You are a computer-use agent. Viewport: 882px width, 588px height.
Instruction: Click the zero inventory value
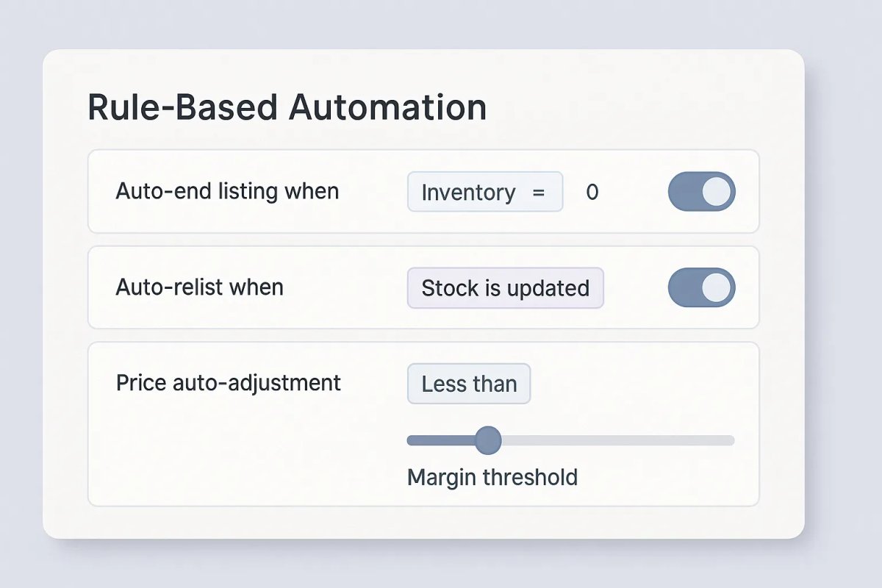[x=592, y=192]
